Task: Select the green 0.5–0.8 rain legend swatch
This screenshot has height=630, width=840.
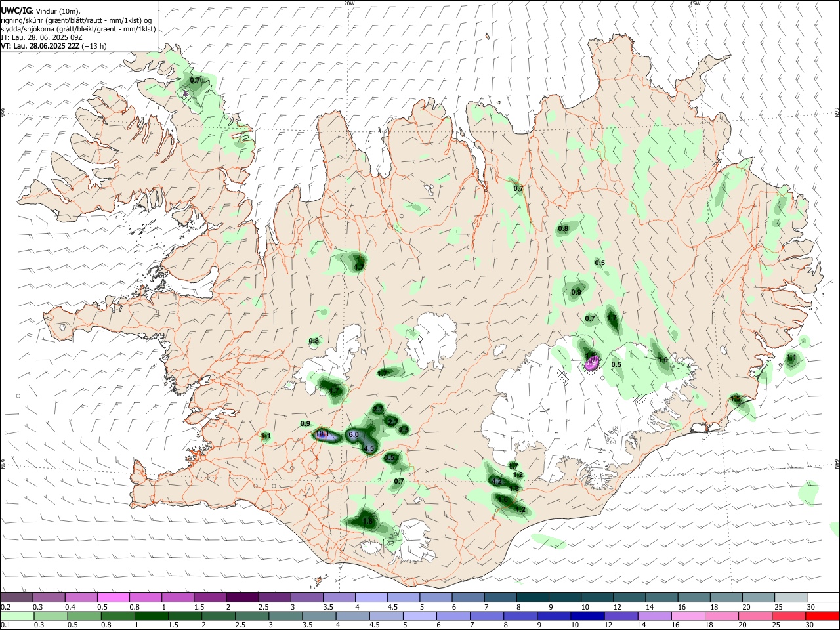Action: (84, 616)
